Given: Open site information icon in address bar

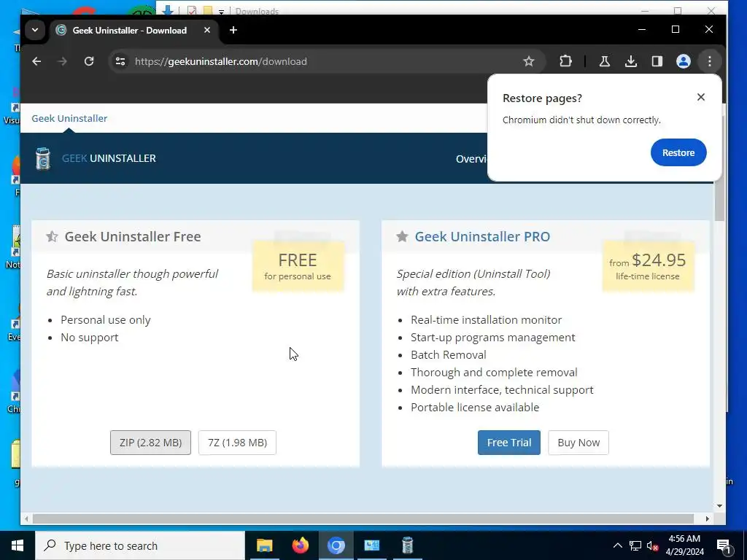Looking at the screenshot, I should [120, 61].
